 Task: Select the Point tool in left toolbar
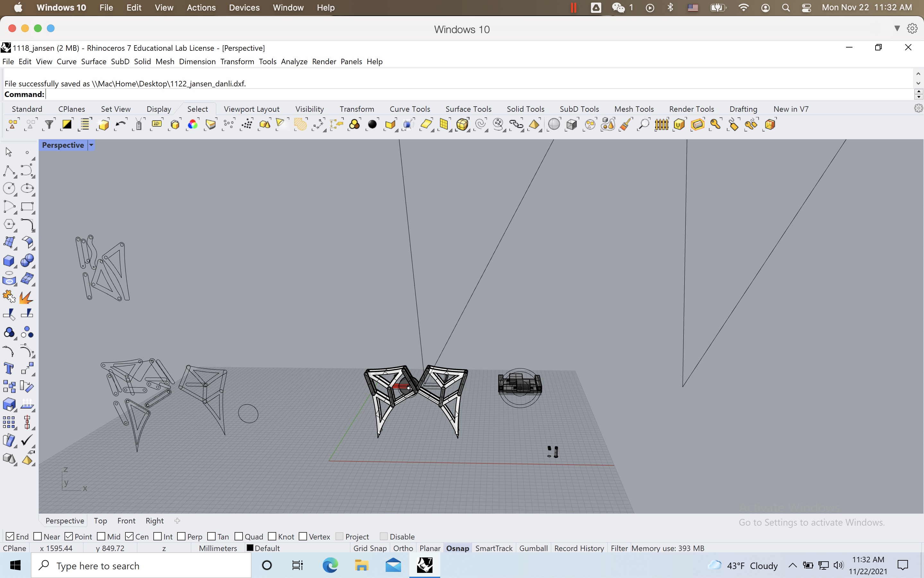click(27, 153)
